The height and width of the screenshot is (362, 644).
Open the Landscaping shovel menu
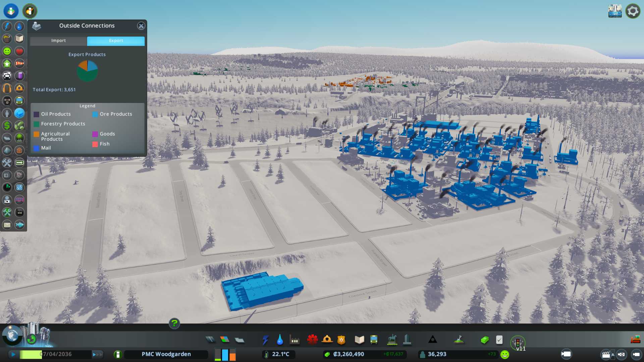(x=459, y=340)
